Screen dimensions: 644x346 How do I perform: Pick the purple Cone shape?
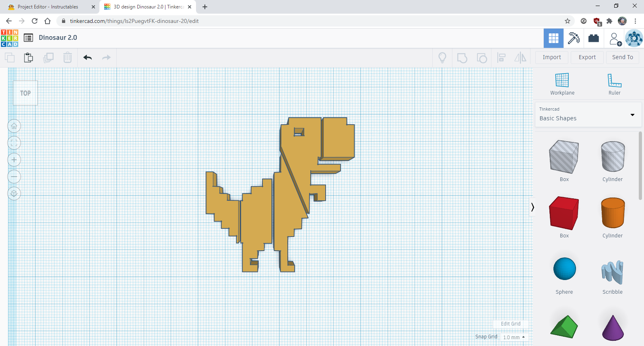[x=613, y=328]
